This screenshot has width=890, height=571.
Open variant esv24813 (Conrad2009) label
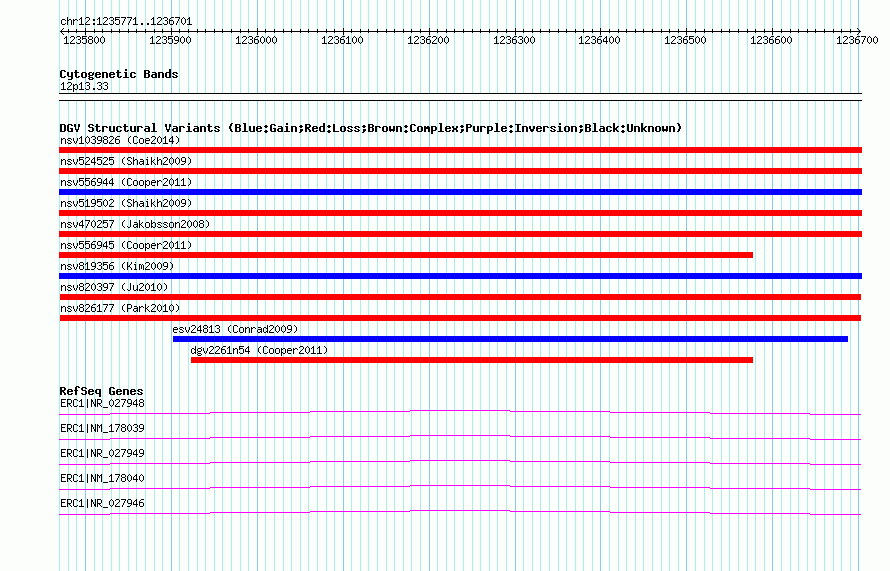[x=235, y=329]
